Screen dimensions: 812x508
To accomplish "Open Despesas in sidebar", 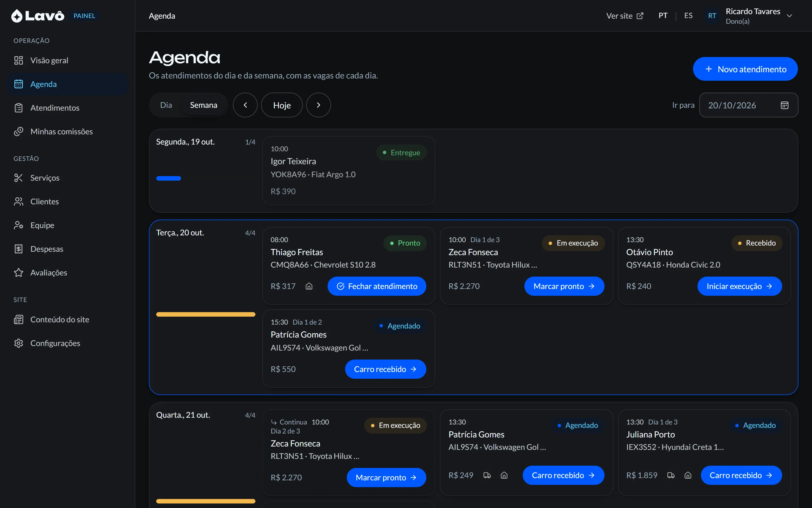I will pos(67,249).
